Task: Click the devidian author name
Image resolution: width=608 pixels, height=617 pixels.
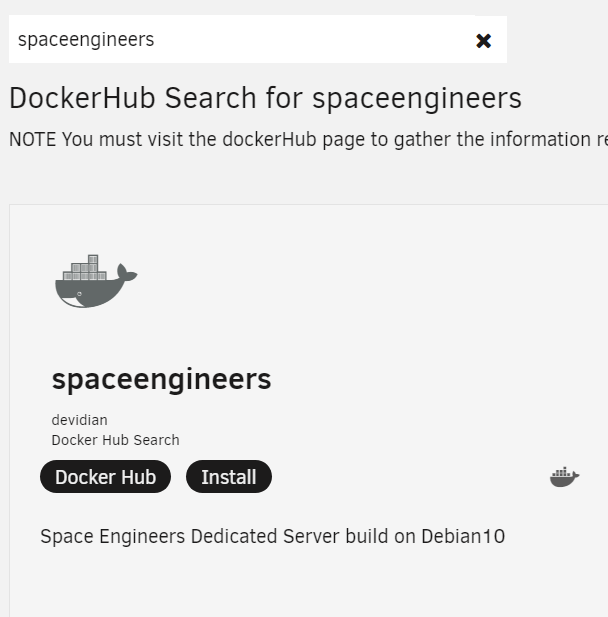Action: point(79,420)
